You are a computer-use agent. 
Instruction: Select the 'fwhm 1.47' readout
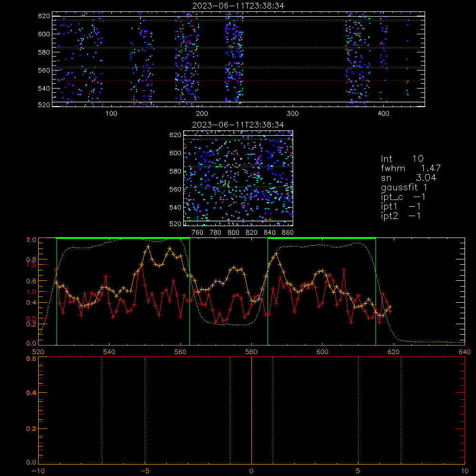410,168
